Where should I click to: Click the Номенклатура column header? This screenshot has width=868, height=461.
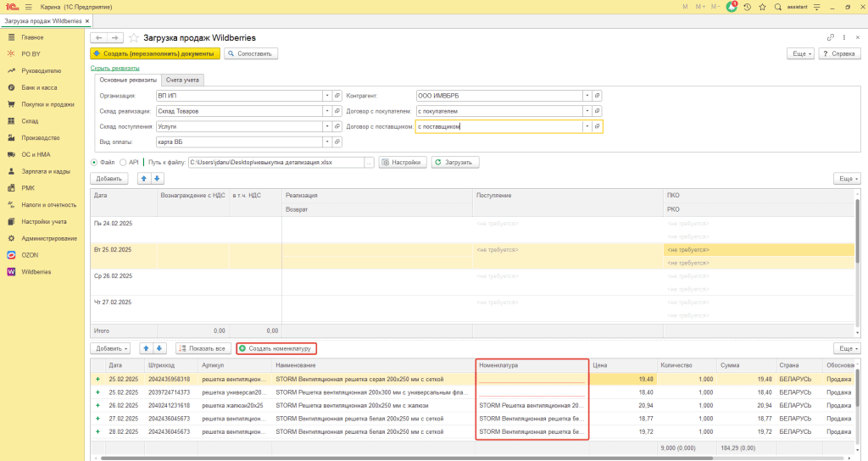click(532, 365)
